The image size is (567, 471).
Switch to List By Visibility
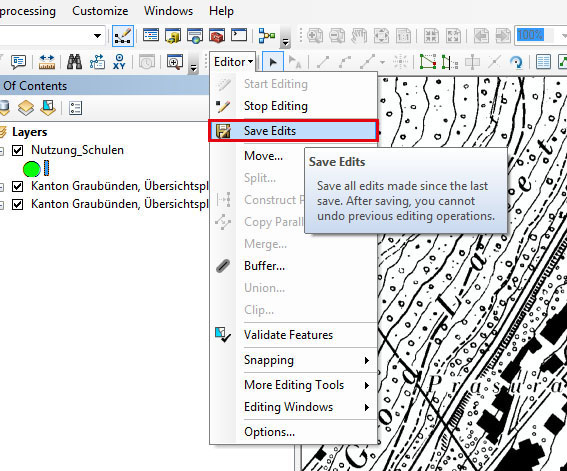tap(26, 108)
